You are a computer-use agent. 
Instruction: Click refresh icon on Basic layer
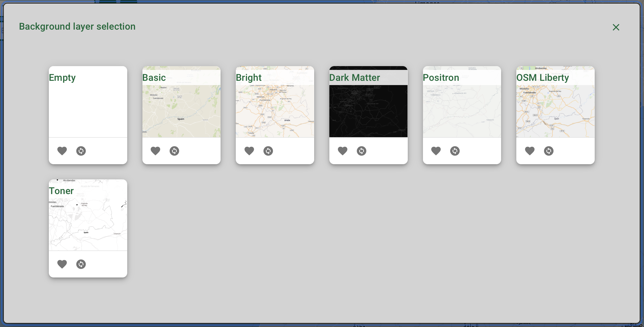coord(174,151)
